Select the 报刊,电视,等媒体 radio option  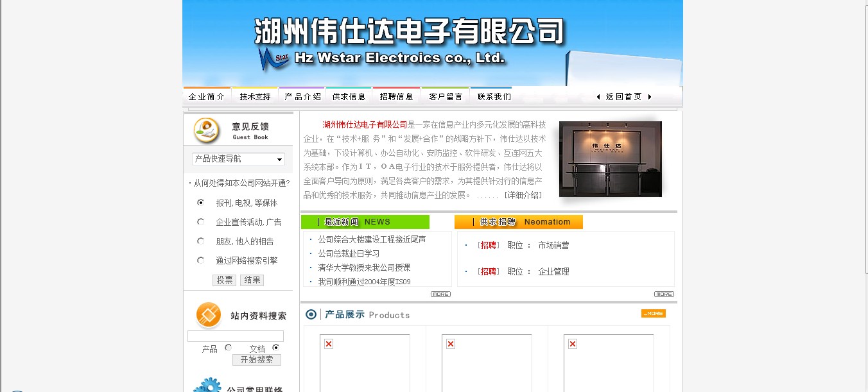coord(201,203)
